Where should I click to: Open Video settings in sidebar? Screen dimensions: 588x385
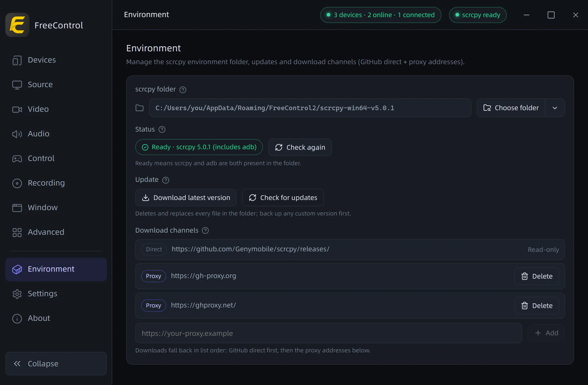pos(56,109)
